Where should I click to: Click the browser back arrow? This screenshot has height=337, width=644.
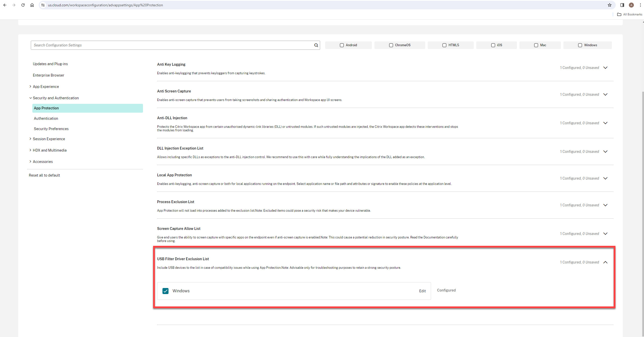[x=5, y=5]
